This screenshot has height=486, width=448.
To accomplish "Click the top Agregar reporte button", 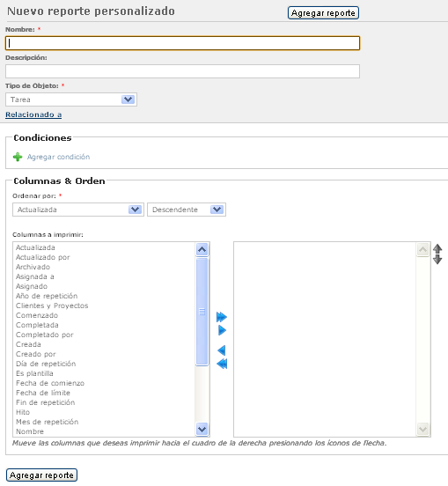I will click(323, 13).
